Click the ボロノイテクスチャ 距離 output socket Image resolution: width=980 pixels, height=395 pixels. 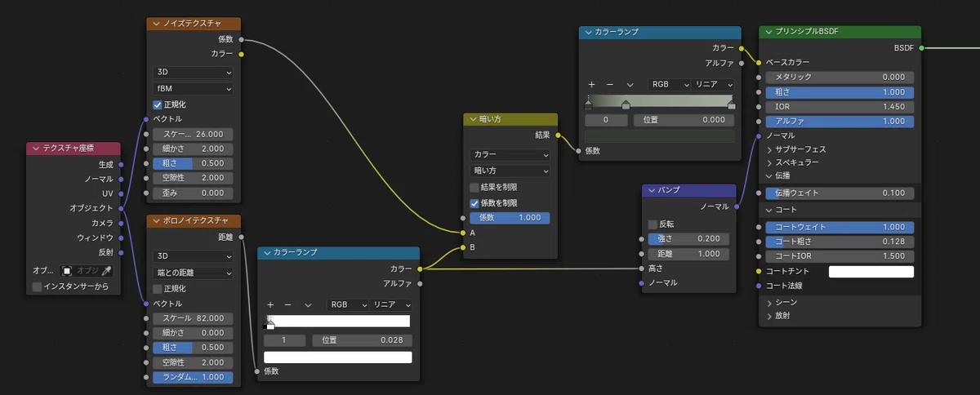click(x=241, y=237)
